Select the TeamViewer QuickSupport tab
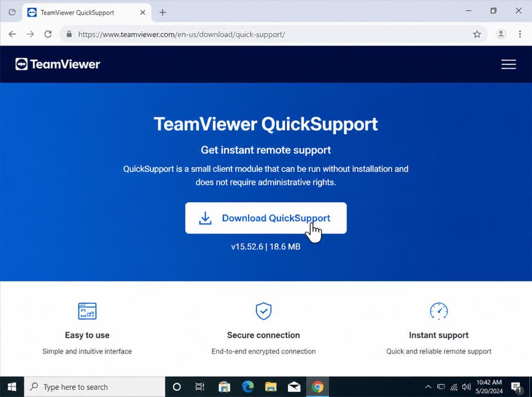This screenshot has height=397, width=532. tap(87, 12)
